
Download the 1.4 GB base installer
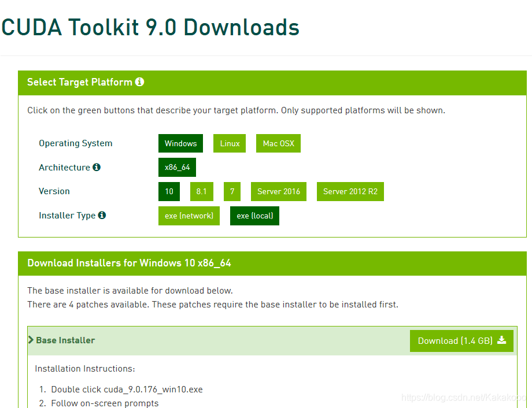[x=461, y=341]
